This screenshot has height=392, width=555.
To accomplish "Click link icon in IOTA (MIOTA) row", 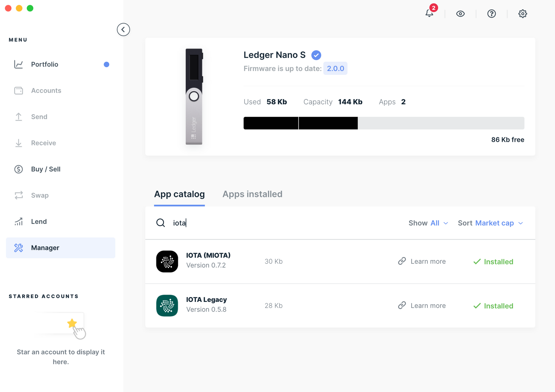I will (402, 261).
